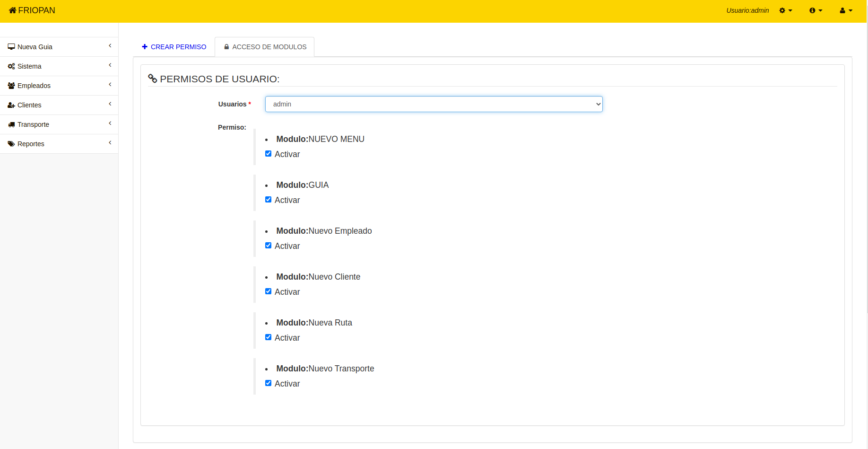The height and width of the screenshot is (449, 868).
Task: Toggle Activar for Modulo GUIA
Action: pos(268,200)
